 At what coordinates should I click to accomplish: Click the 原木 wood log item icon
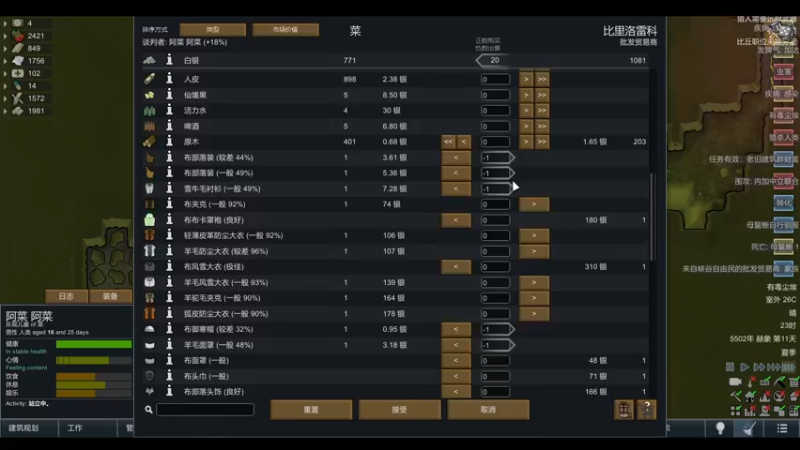coord(149,141)
